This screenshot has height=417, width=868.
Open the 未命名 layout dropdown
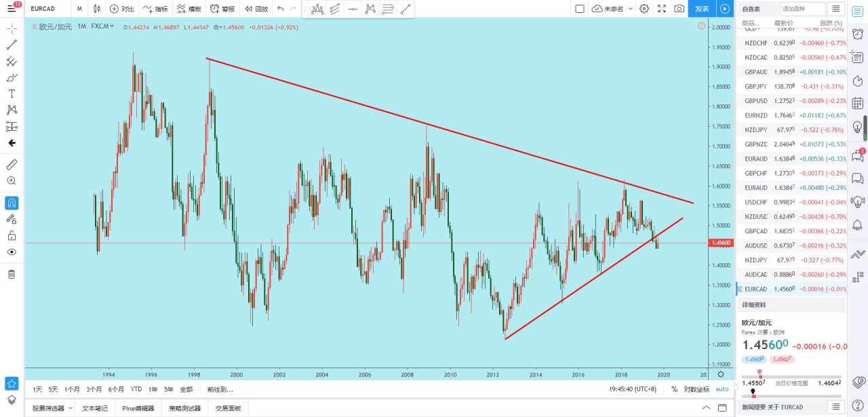(612, 9)
